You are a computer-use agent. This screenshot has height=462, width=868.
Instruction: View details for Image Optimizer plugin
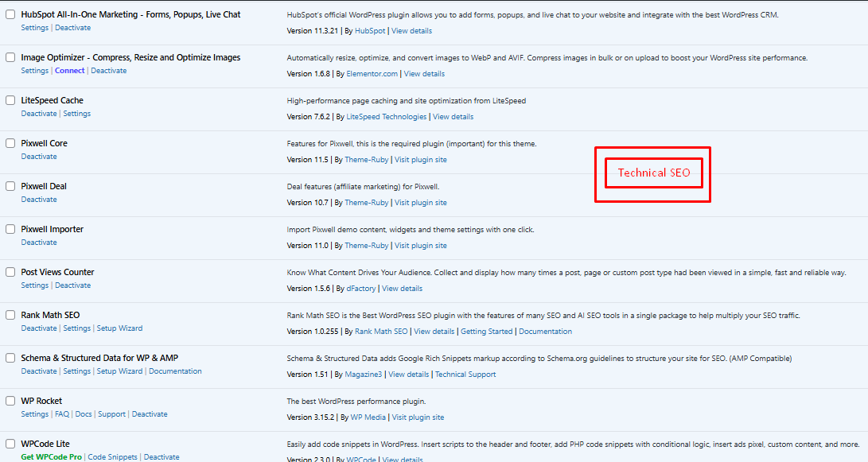[424, 74]
